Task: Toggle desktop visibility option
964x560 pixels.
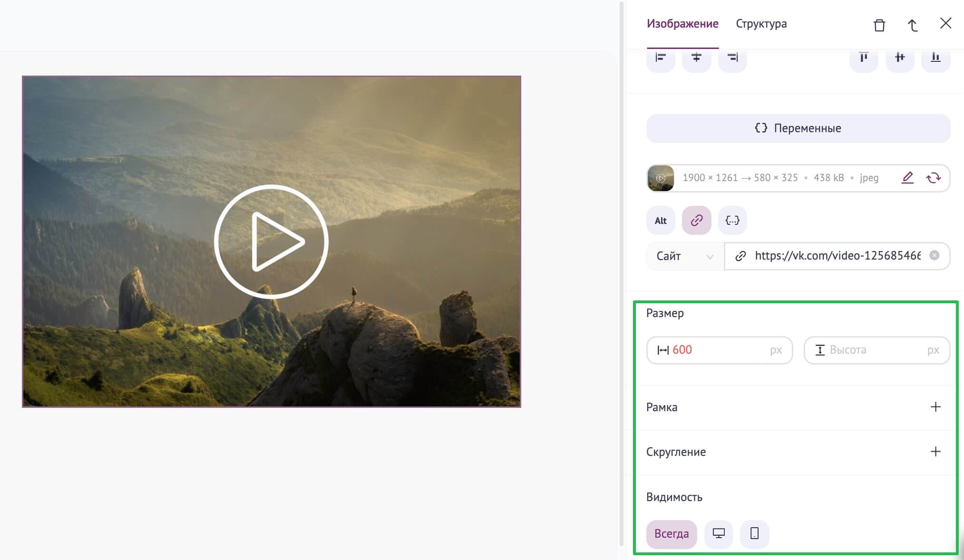Action: [719, 533]
